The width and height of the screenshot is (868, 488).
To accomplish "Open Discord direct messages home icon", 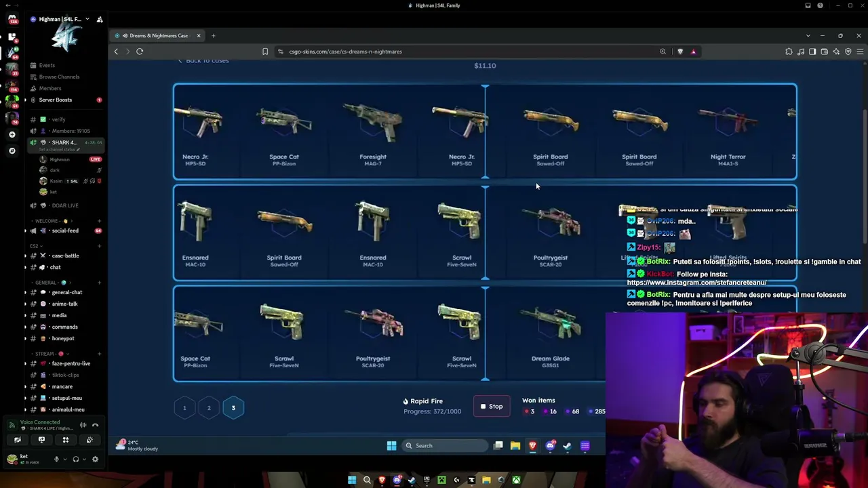I will coord(12,18).
